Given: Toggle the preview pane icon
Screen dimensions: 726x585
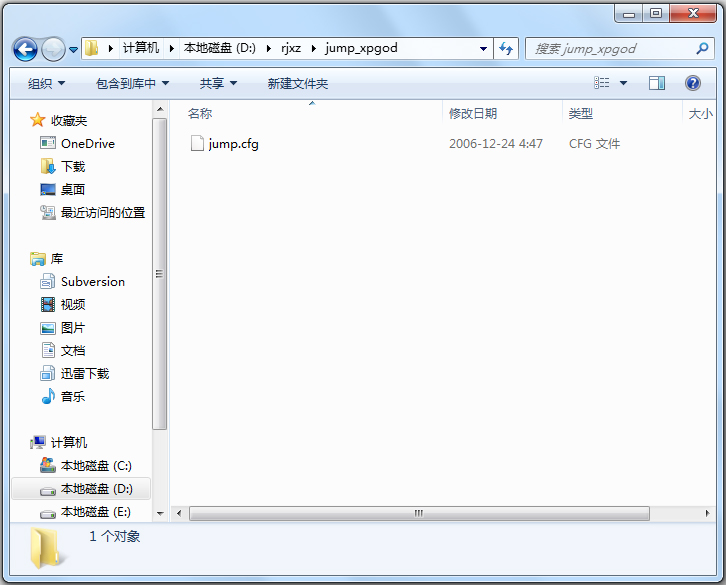Looking at the screenshot, I should coord(657,83).
